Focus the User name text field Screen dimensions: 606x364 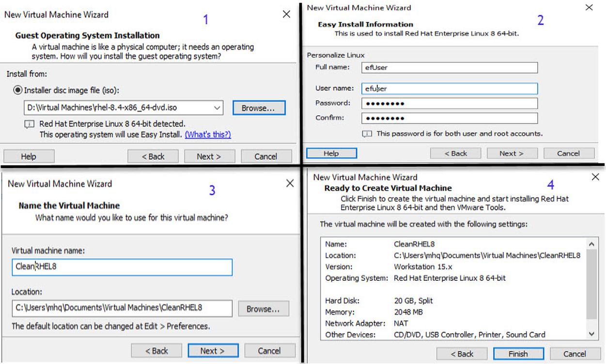pyautogui.click(x=449, y=89)
